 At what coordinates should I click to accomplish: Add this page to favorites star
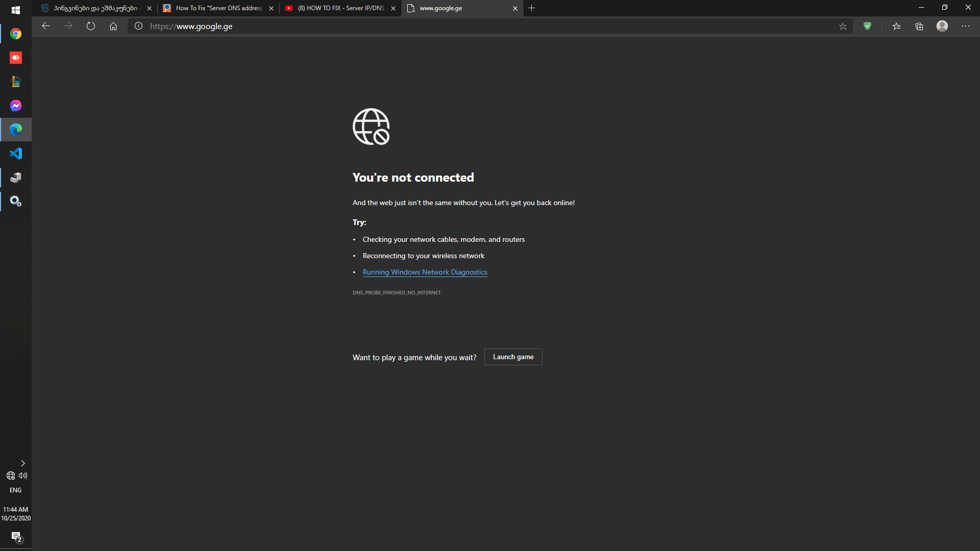843,27
